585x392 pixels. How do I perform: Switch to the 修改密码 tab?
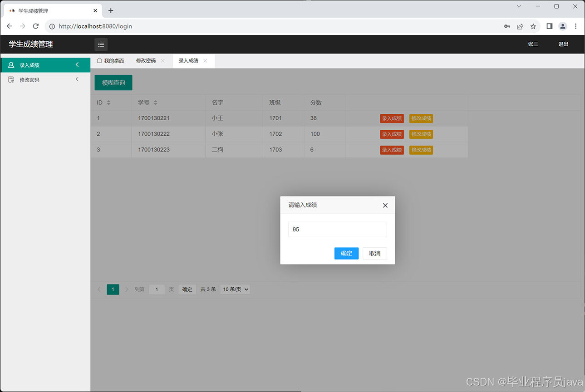(146, 61)
